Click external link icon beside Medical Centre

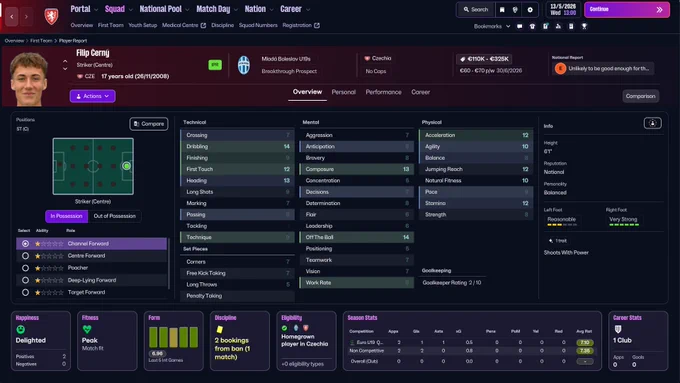point(203,26)
